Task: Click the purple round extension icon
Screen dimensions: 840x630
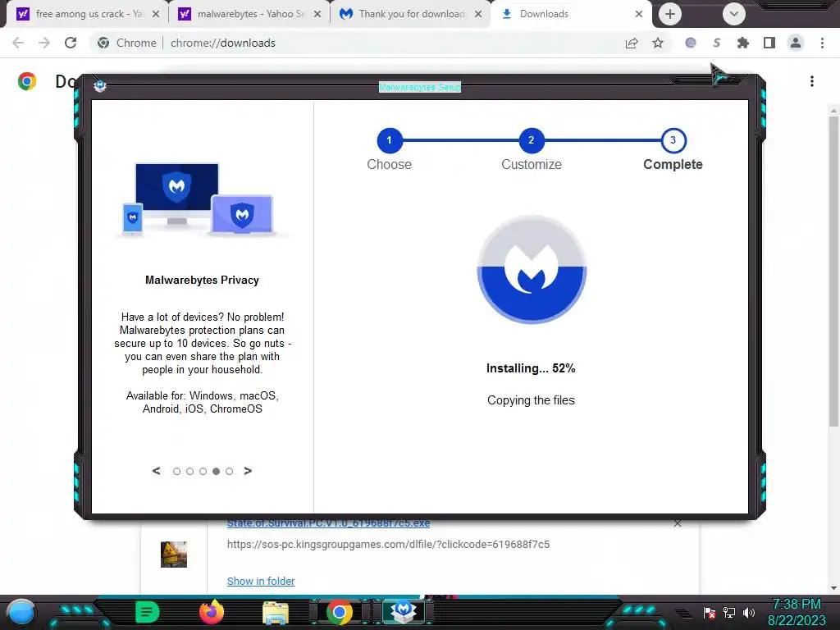Action: pyautogui.click(x=691, y=43)
